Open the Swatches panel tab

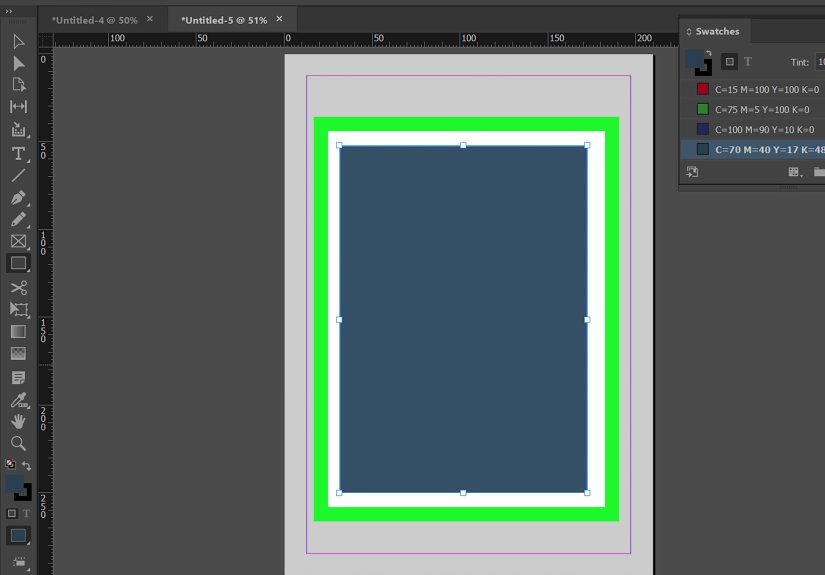click(x=717, y=31)
